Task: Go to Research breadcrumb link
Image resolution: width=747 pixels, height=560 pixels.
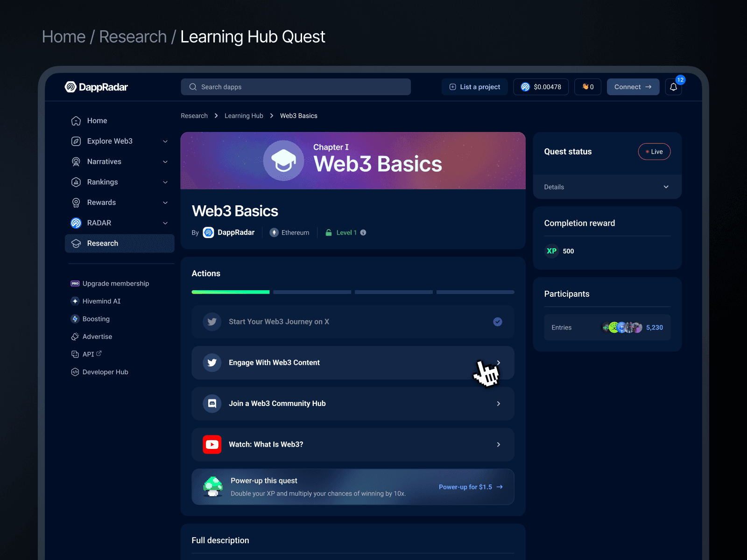Action: (x=194, y=116)
